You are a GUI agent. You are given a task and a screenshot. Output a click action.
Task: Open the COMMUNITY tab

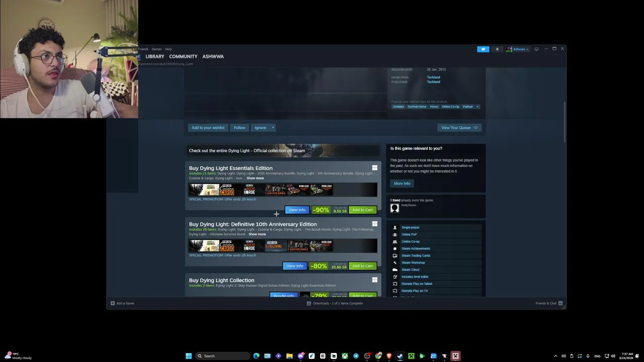click(183, 56)
